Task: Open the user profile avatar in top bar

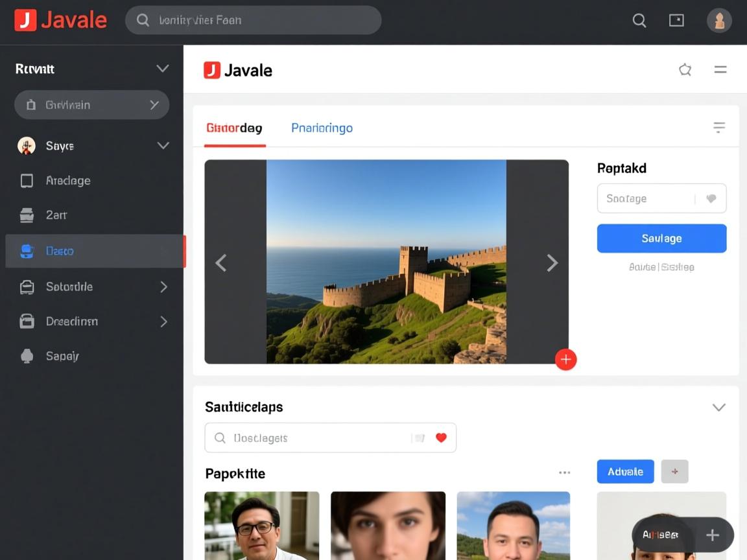Action: pyautogui.click(x=718, y=21)
